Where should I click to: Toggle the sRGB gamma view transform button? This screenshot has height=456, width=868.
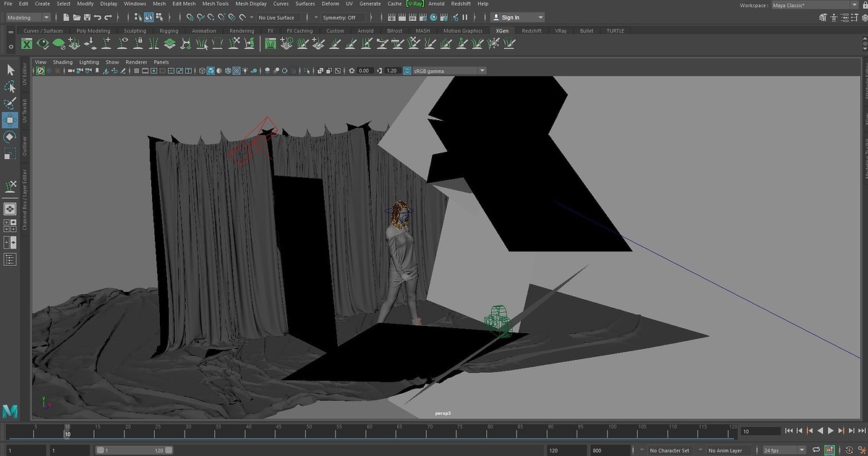(408, 71)
